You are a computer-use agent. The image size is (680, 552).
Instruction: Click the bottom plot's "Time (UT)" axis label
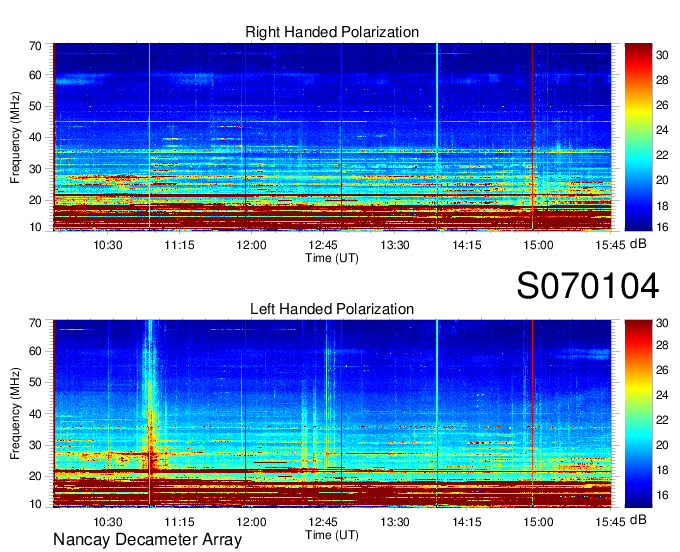click(x=332, y=535)
